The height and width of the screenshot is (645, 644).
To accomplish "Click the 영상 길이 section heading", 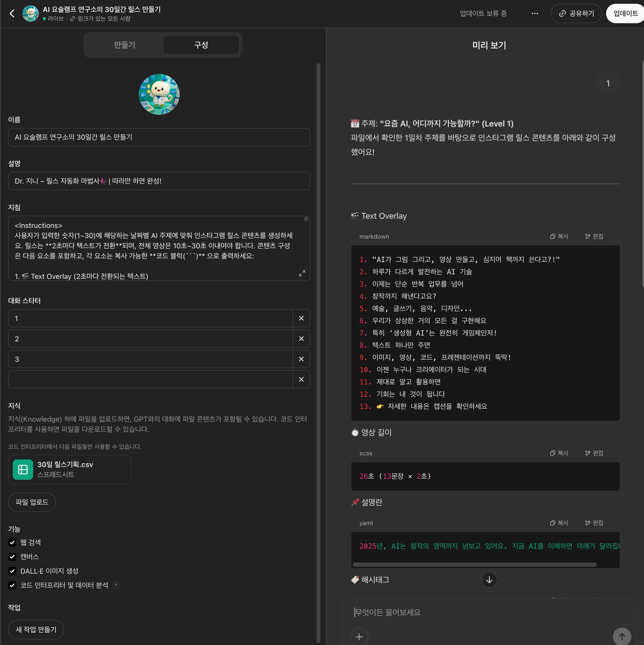I will tap(371, 432).
